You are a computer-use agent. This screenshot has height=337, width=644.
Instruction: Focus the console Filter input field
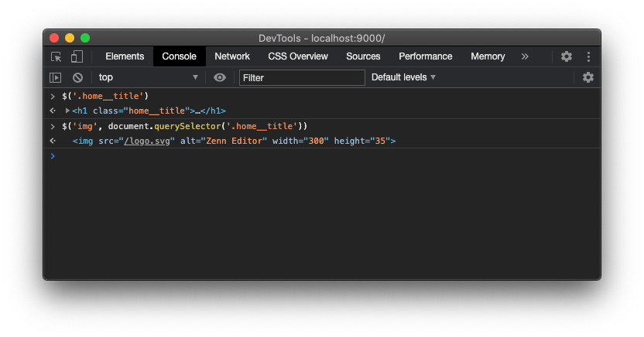(x=302, y=77)
